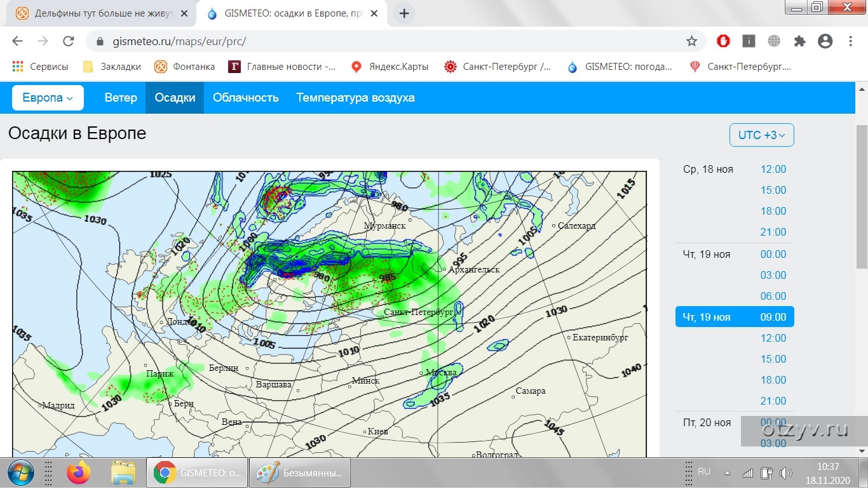Image resolution: width=868 pixels, height=489 pixels.
Task: Open the Windows Start button
Action: [21, 473]
